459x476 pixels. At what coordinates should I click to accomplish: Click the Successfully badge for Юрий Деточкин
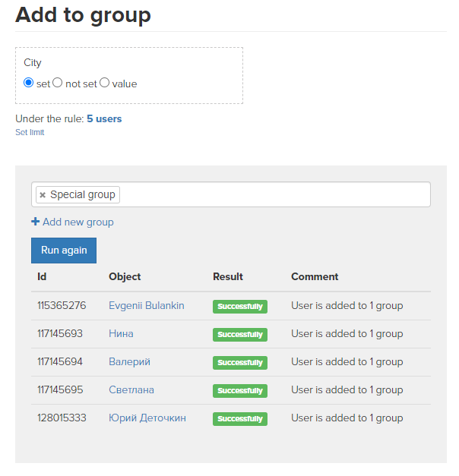pos(240,419)
